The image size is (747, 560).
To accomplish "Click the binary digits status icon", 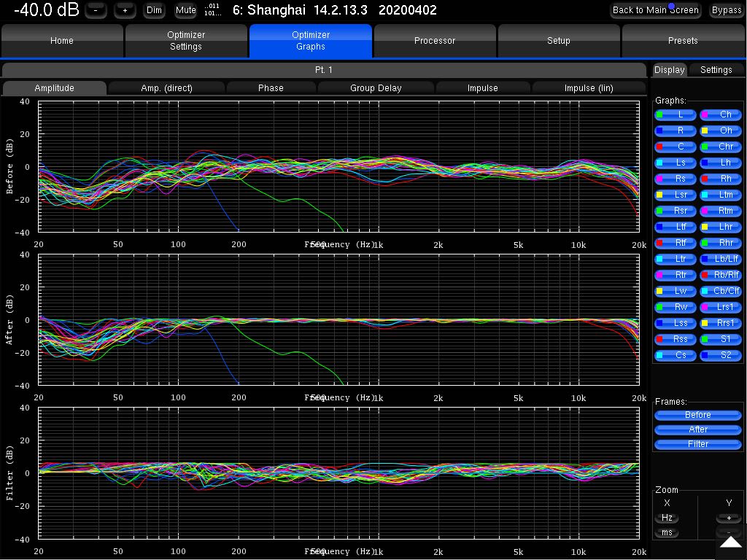I will click(x=212, y=9).
